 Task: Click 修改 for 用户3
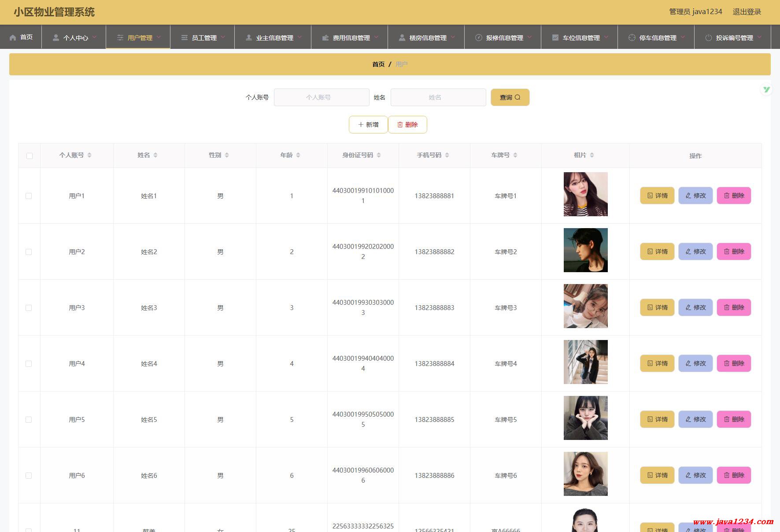click(x=695, y=307)
